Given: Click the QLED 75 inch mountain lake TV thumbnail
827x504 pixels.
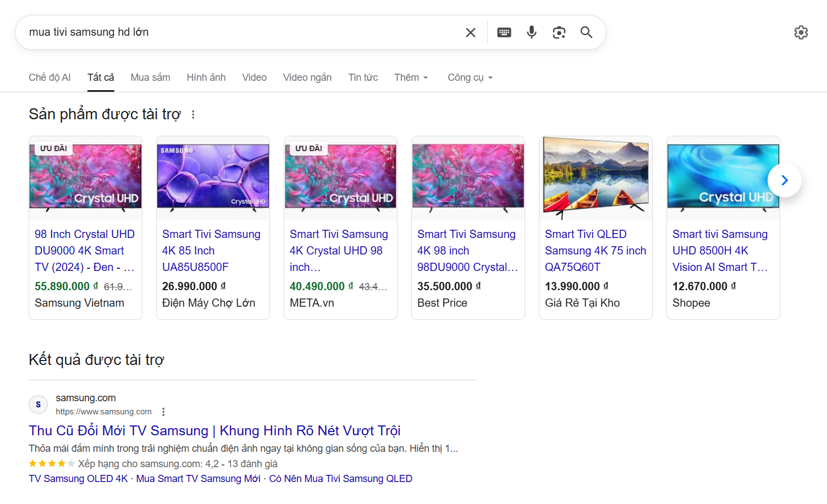Looking at the screenshot, I should [x=596, y=178].
